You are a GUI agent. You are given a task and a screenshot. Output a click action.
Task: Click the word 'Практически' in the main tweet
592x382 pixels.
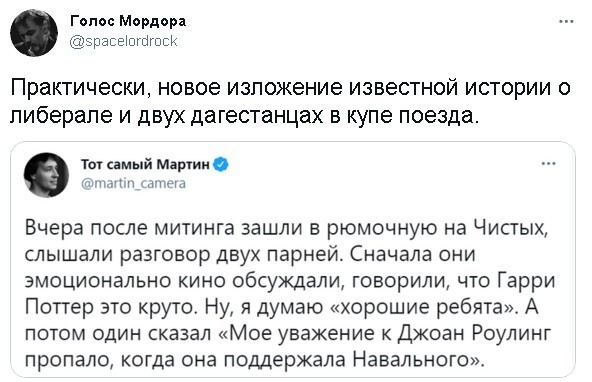pos(80,88)
